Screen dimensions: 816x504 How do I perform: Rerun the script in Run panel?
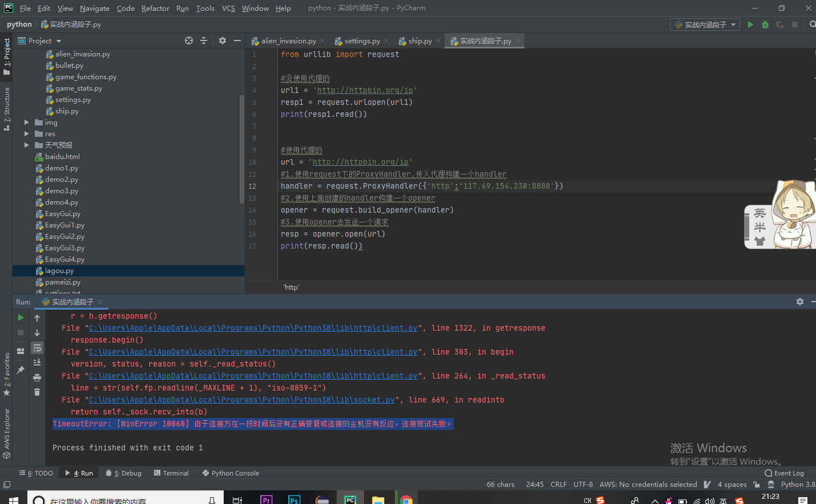pyautogui.click(x=21, y=318)
